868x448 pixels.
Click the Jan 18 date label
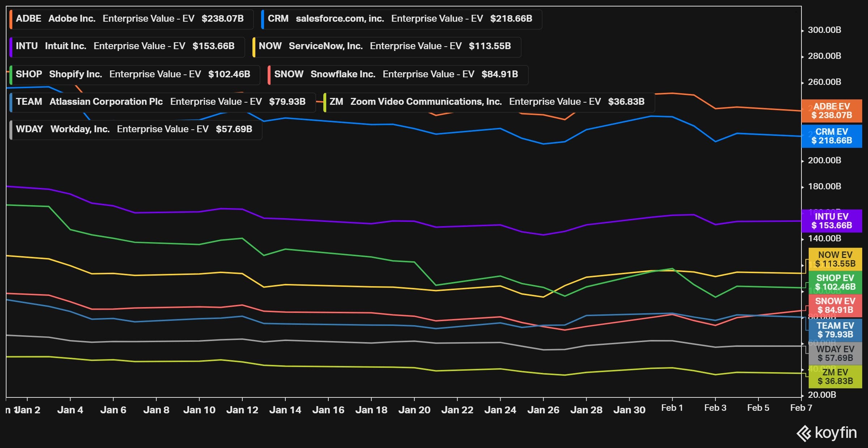coord(371,410)
